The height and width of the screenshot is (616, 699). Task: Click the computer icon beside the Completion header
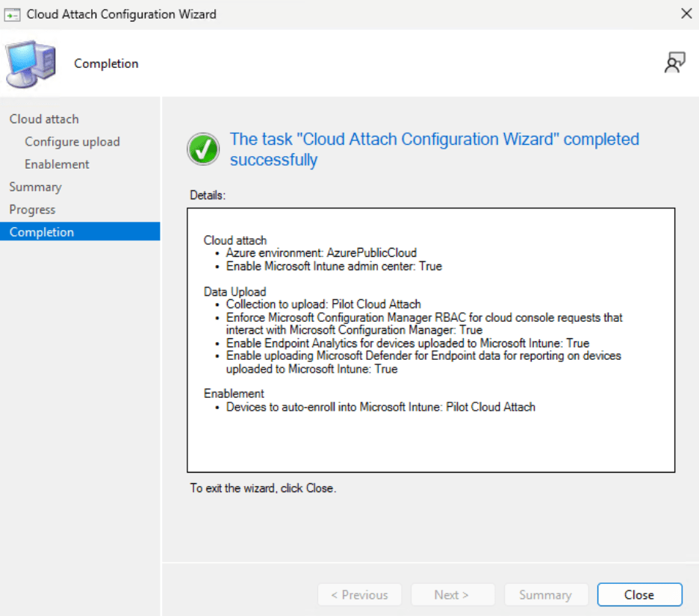(30, 65)
